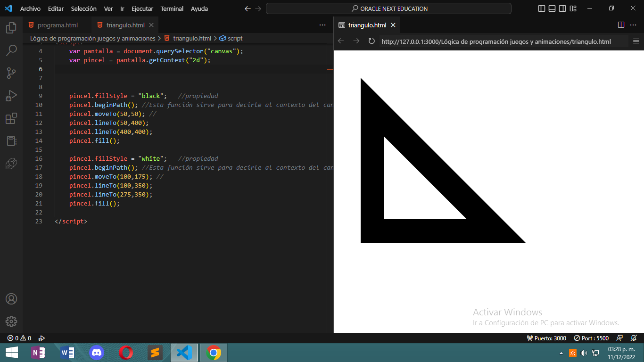This screenshot has width=644, height=362.
Task: Show hidden system tray icons
Action: pos(561,353)
